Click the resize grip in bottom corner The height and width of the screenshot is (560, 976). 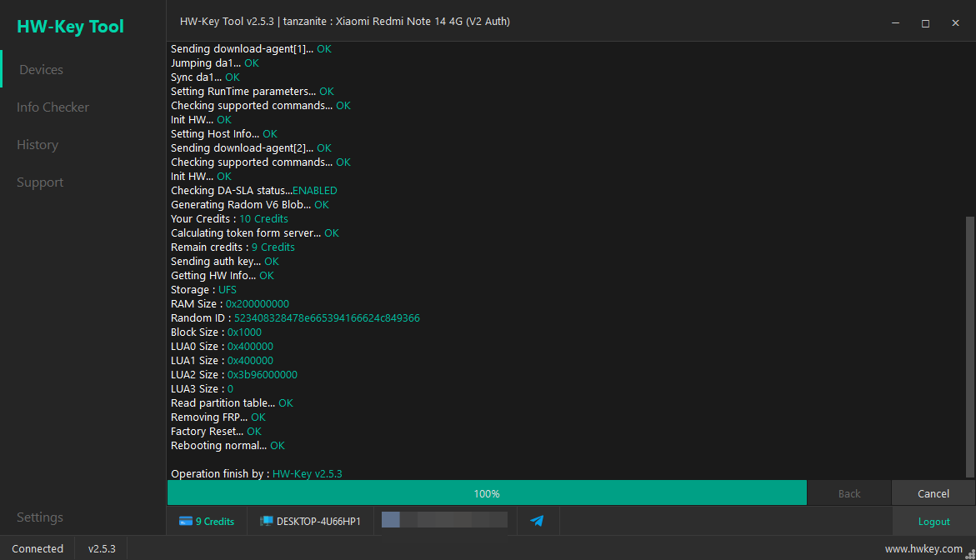pyautogui.click(x=970, y=554)
